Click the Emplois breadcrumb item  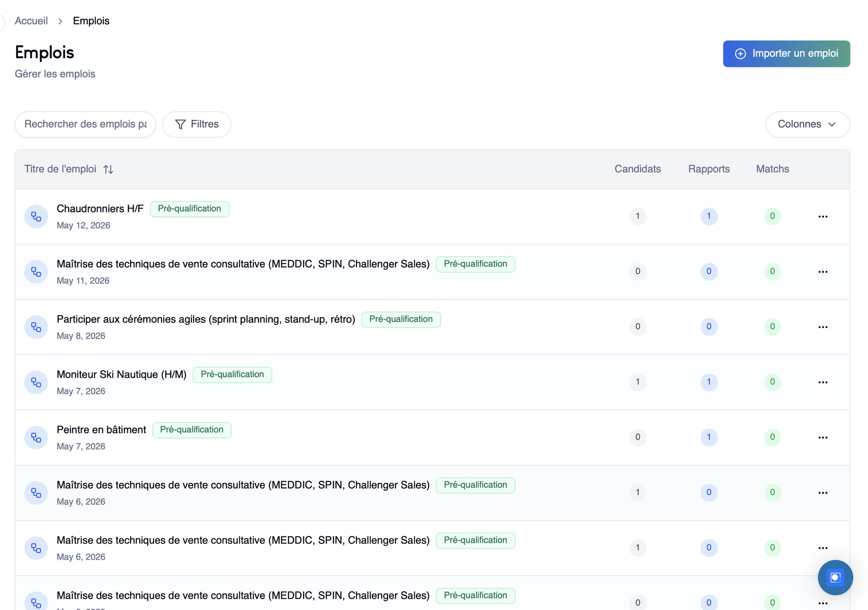click(x=91, y=21)
